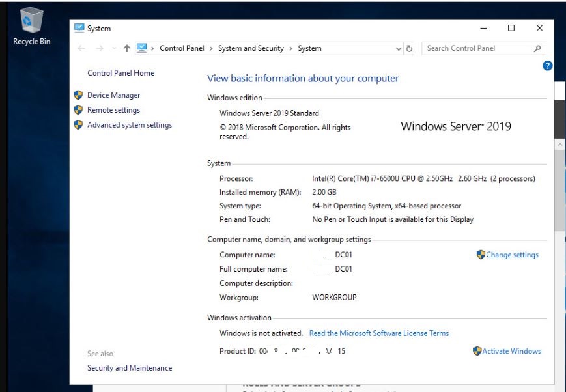Go forward using the forward arrow
The width and height of the screenshot is (566, 392).
click(100, 48)
